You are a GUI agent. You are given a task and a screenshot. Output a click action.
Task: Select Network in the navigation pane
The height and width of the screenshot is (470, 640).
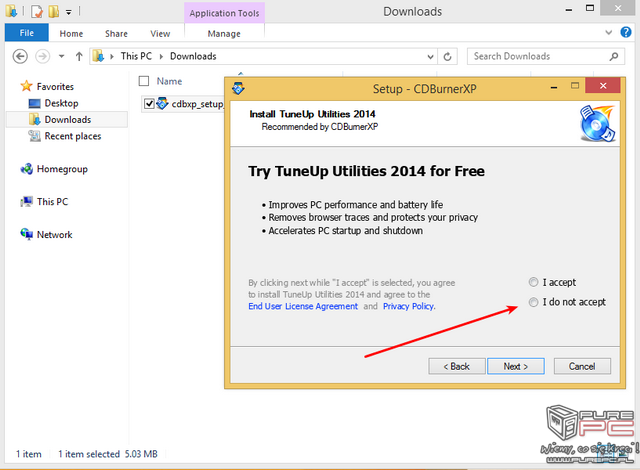click(x=54, y=235)
